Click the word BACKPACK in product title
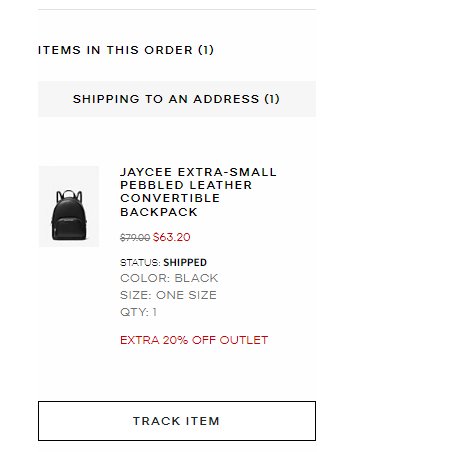Screen dimensions: 467x452 (x=159, y=212)
